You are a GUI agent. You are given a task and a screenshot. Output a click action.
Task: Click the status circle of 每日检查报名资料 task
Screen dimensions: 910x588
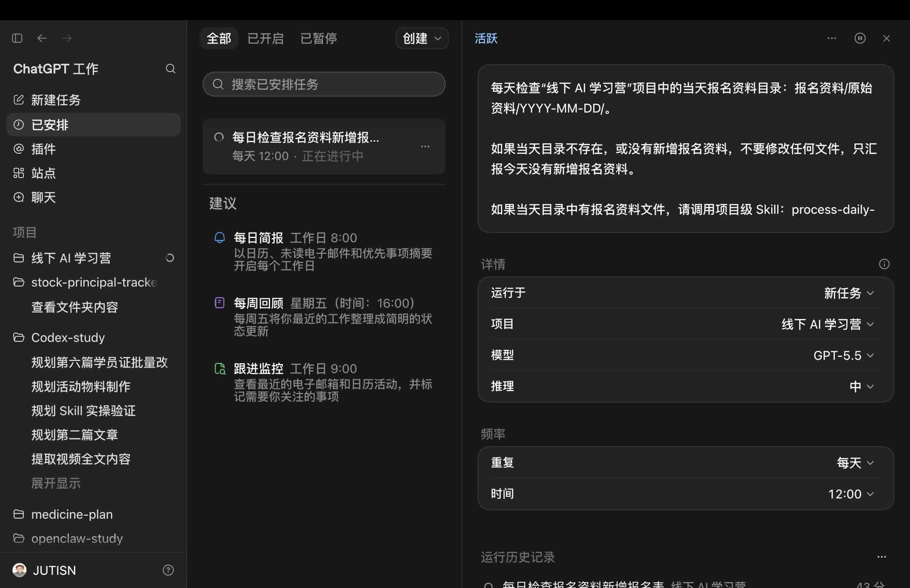point(219,137)
